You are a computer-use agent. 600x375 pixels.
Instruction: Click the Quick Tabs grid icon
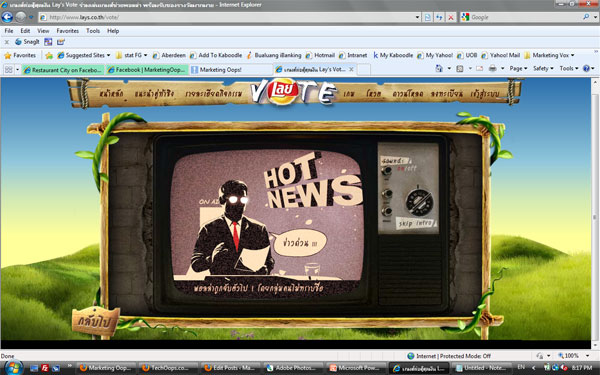(8, 70)
